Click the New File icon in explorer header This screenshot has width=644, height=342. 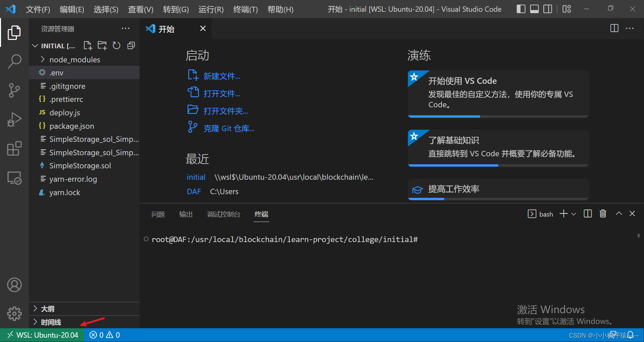pyautogui.click(x=88, y=46)
